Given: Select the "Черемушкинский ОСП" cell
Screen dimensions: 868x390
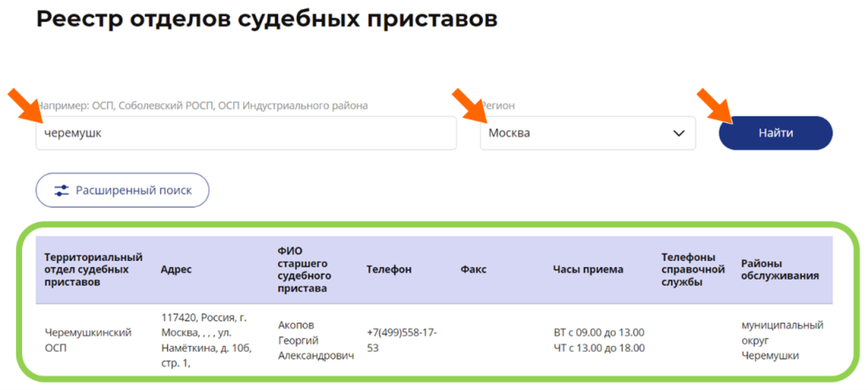Looking at the screenshot, I should click(x=88, y=341).
